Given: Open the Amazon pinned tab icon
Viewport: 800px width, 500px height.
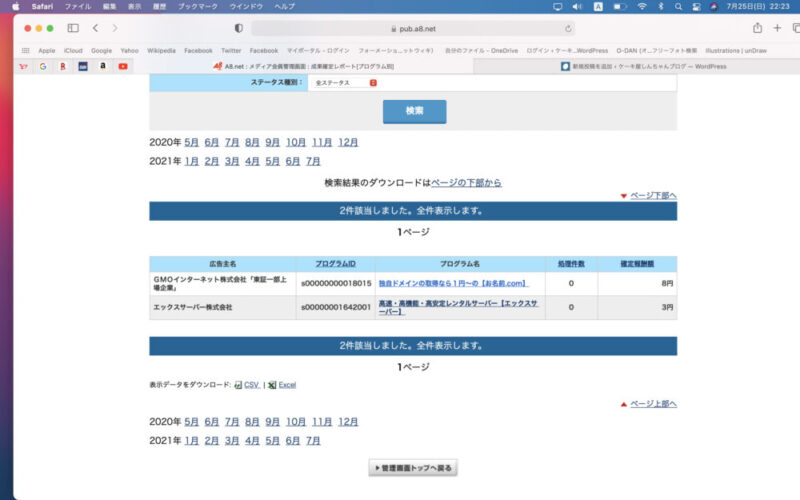Looking at the screenshot, I should (103, 66).
